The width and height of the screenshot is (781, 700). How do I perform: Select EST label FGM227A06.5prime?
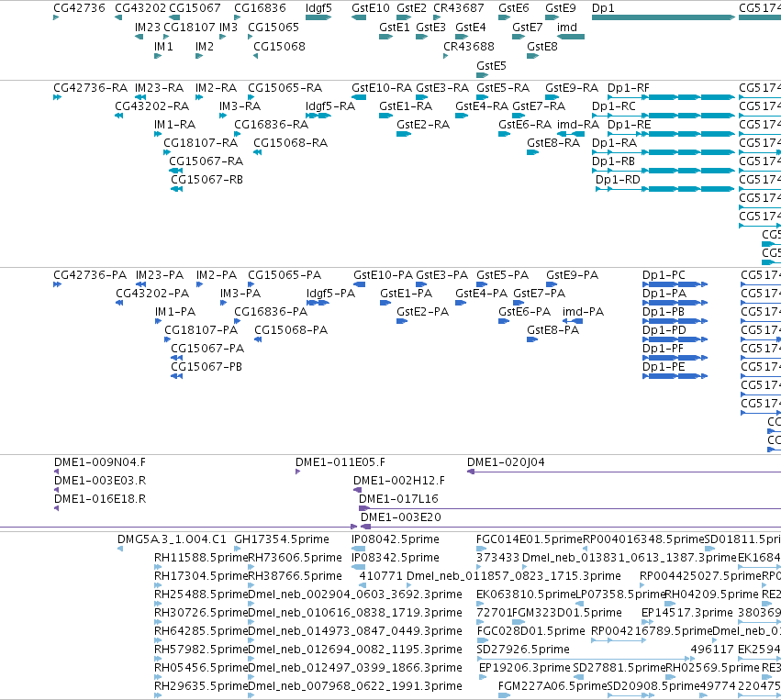[552, 686]
